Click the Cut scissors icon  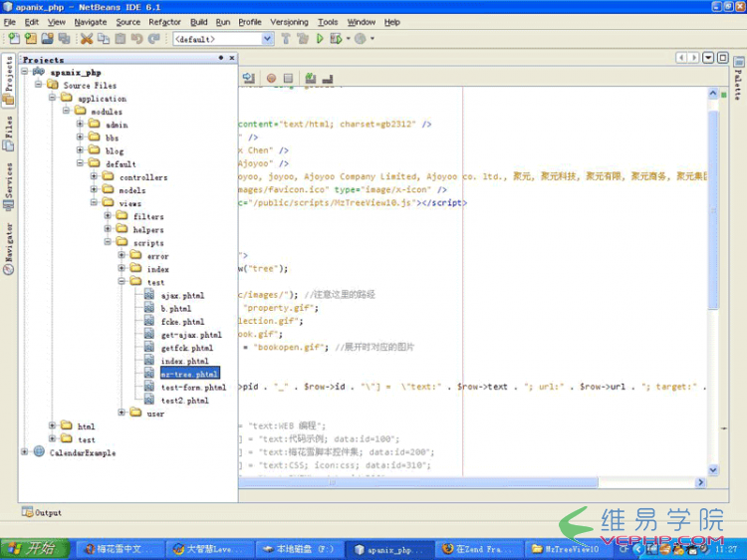click(x=87, y=39)
